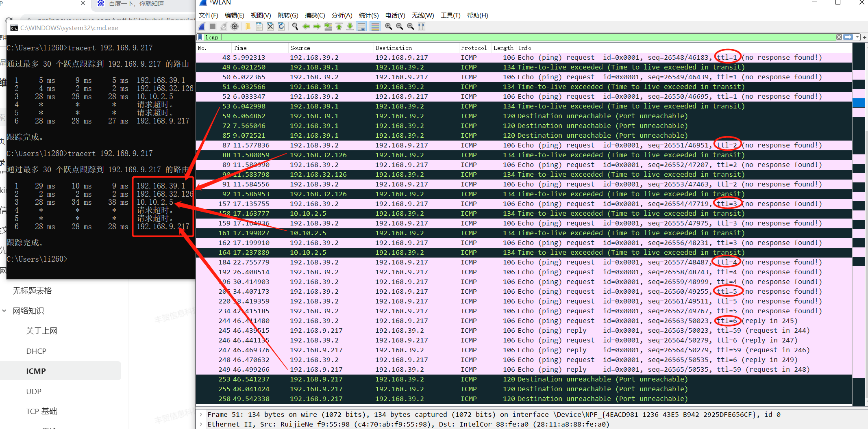
Task: Select packet 158 from 10.10.2.5
Action: [x=524, y=214]
